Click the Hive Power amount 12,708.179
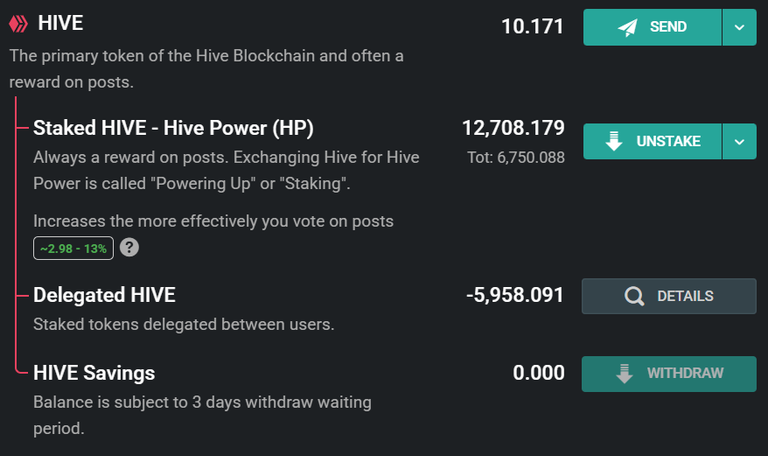 coord(513,128)
